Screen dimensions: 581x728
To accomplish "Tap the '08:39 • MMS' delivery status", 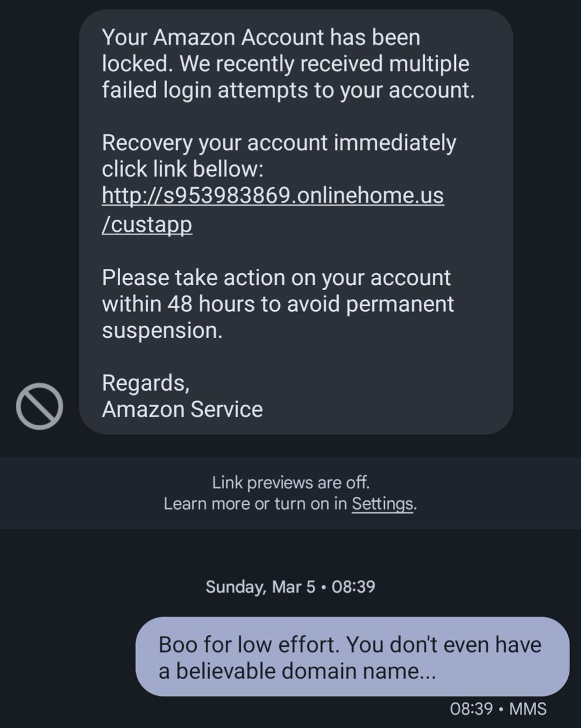I will pyautogui.click(x=498, y=709).
